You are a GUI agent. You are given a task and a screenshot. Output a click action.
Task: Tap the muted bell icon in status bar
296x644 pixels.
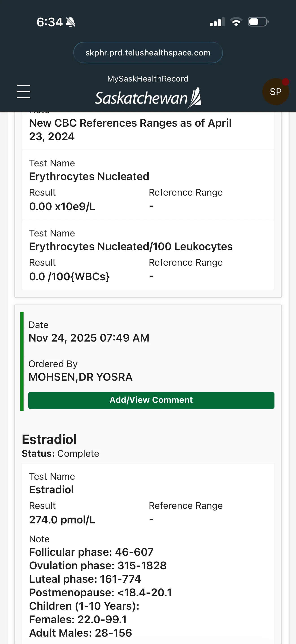(x=71, y=22)
